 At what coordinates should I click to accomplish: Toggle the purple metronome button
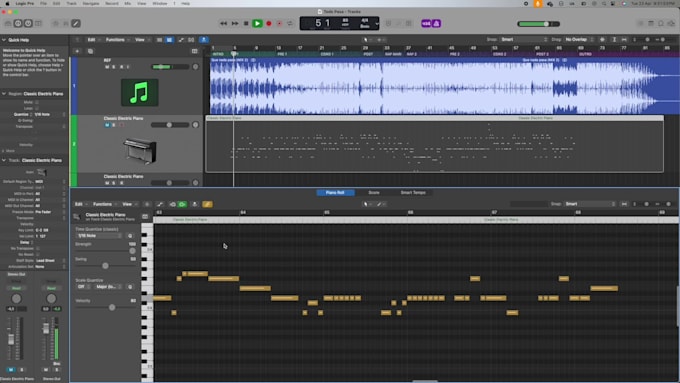coord(436,23)
